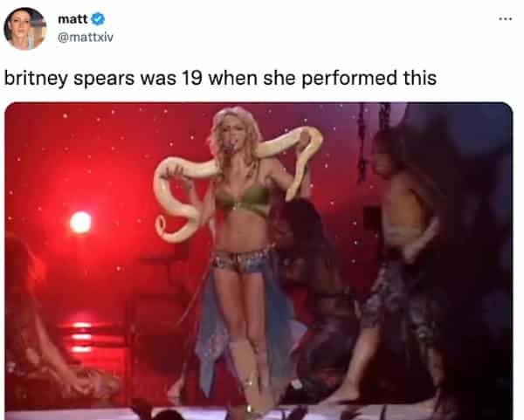The height and width of the screenshot is (420, 524).
Task: Click the bright round stage light in video
Action: (x=80, y=222)
